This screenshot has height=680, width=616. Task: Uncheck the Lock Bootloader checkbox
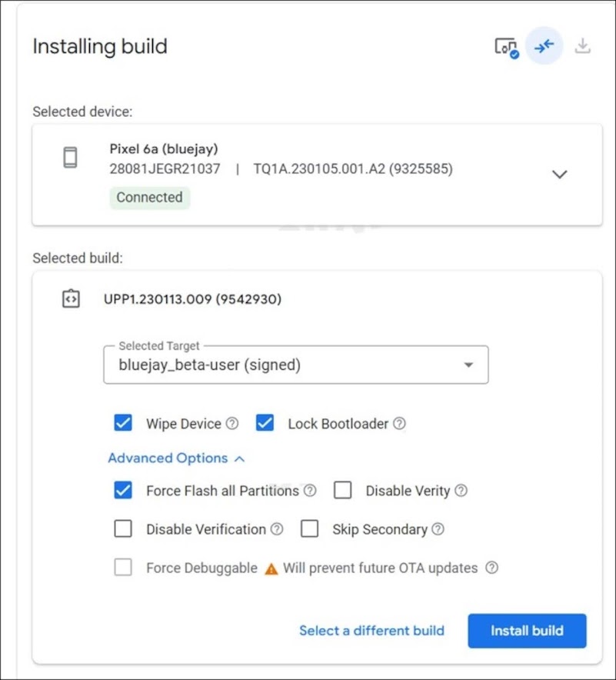click(265, 423)
